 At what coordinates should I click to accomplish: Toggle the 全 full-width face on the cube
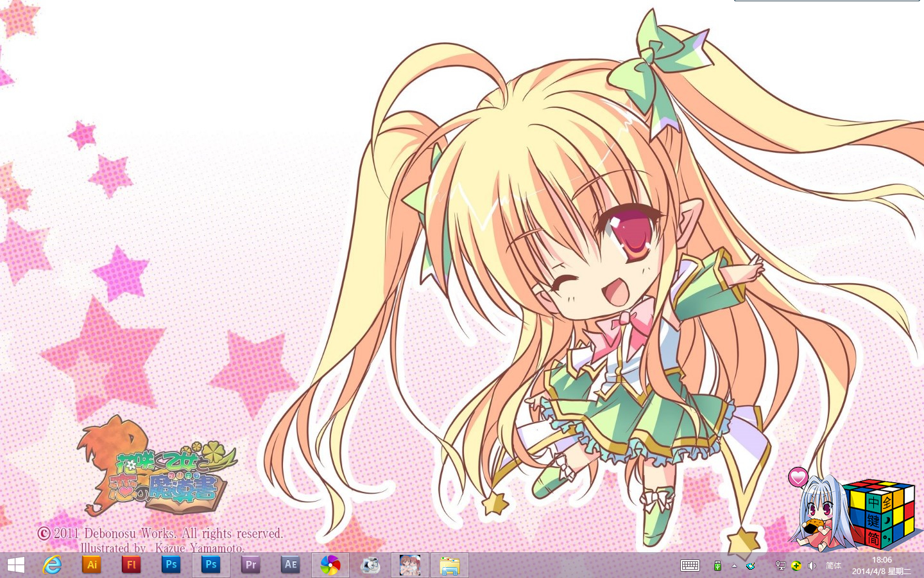point(888,502)
